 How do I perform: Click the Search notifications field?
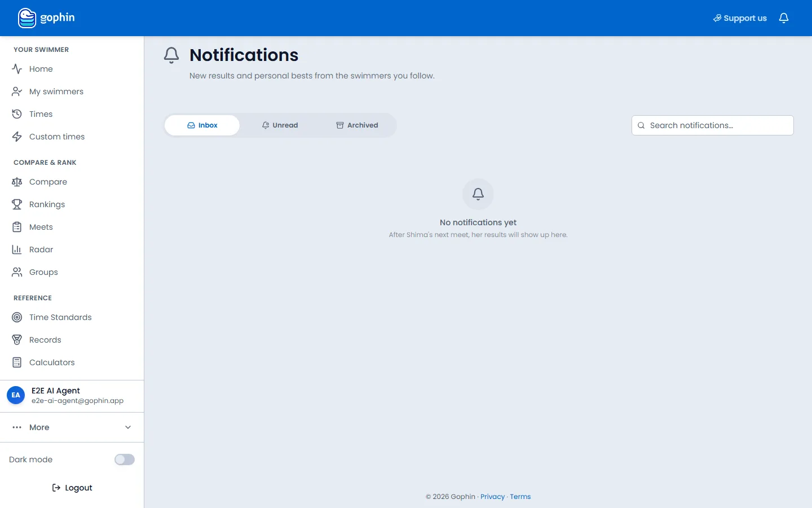[x=713, y=125]
